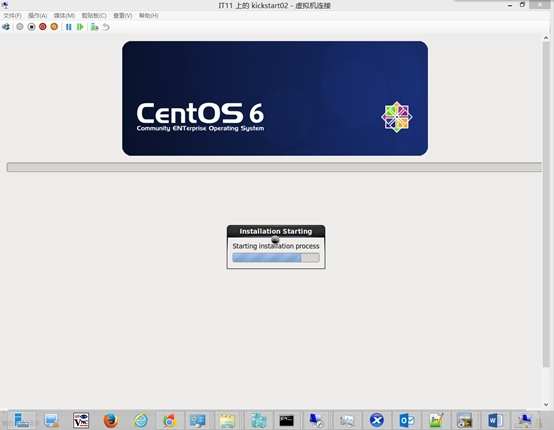Image resolution: width=554 pixels, height=430 pixels.
Task: Click the Installation Starting dialog title
Action: pyautogui.click(x=276, y=231)
